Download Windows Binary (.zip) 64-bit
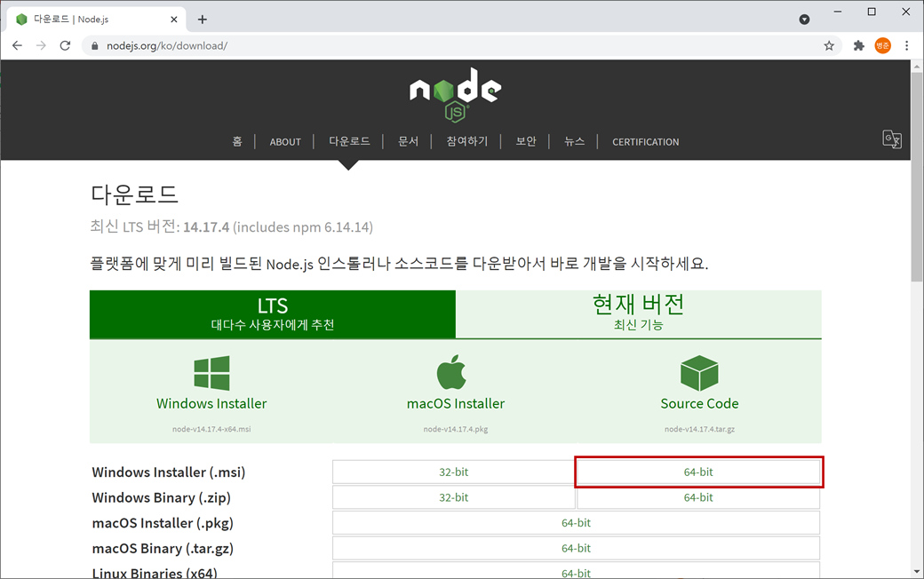924x579 pixels. (x=698, y=497)
